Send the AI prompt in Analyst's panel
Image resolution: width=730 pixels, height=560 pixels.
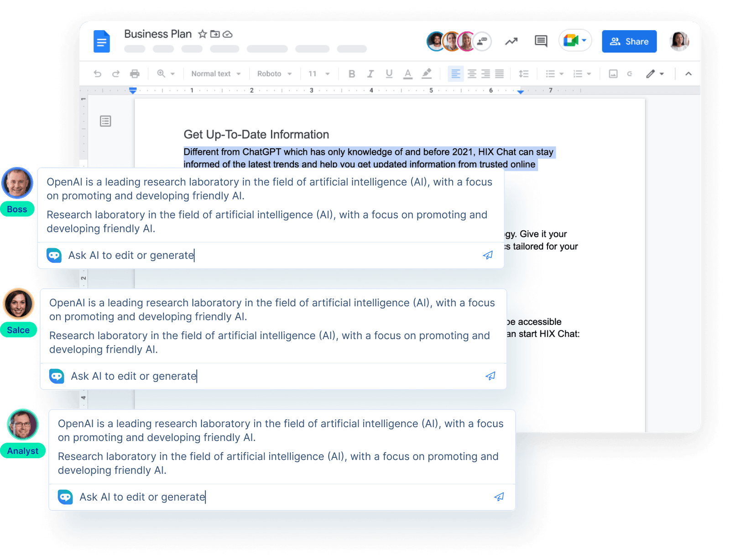click(x=499, y=497)
